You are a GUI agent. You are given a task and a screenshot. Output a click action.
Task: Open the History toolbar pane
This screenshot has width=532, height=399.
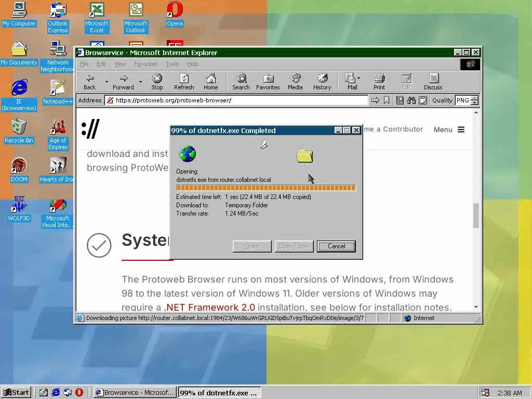pos(322,82)
